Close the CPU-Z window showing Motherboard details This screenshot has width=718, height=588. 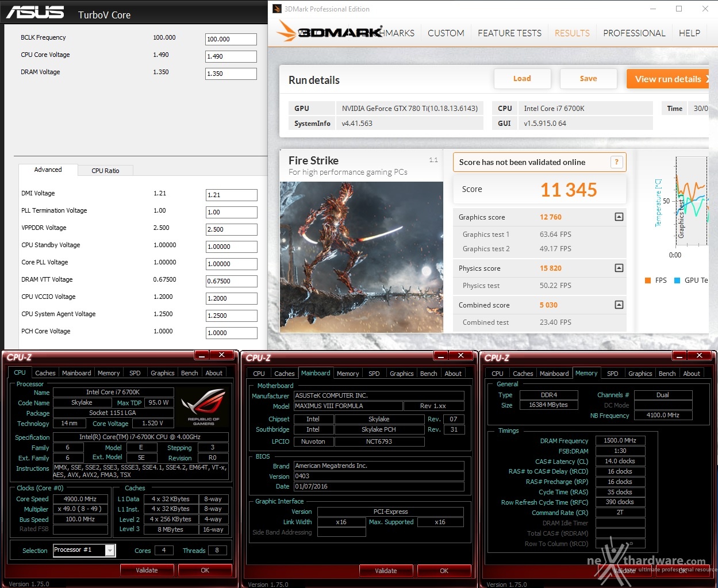(460, 356)
